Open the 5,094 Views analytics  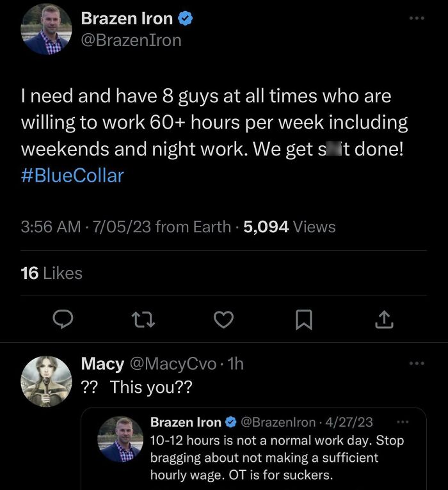(290, 226)
